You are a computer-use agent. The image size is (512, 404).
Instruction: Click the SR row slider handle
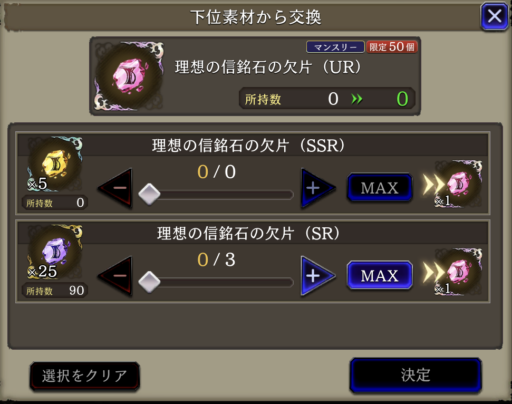coord(149,282)
